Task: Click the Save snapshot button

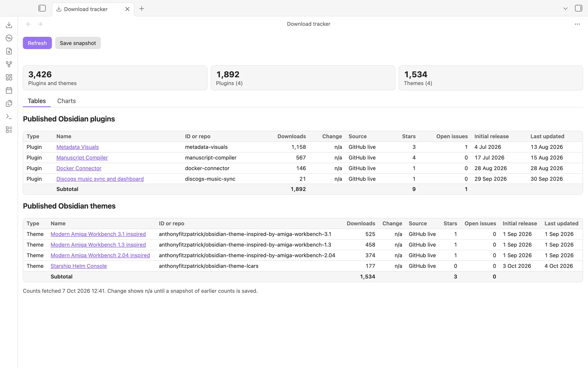Action: tap(78, 43)
